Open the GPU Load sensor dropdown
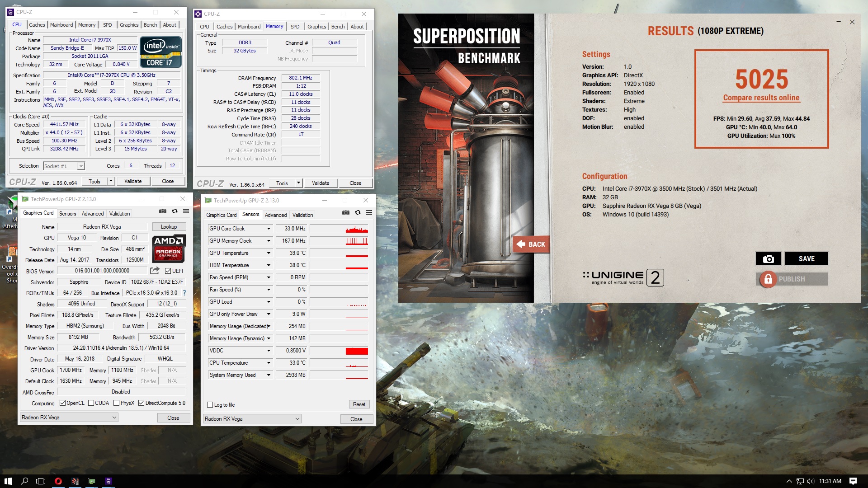Viewport: 868px width, 488px height. pos(269,302)
